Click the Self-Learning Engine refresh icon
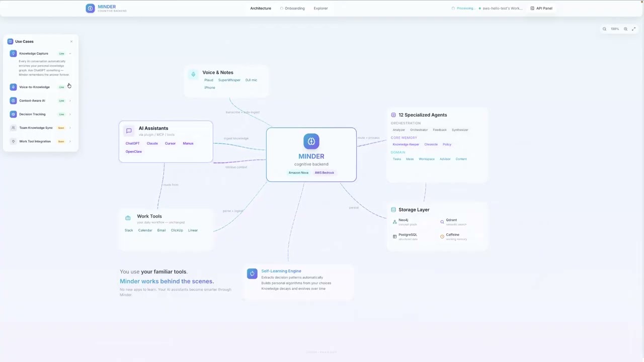The height and width of the screenshot is (362, 644). [x=252, y=274]
